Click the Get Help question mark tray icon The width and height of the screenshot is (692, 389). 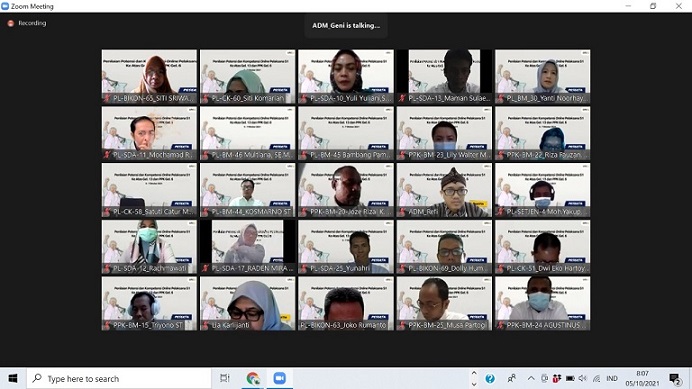click(x=490, y=378)
